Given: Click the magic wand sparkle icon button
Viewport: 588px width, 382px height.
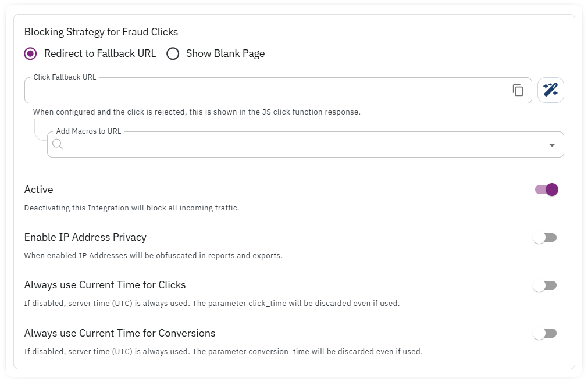Looking at the screenshot, I should 550,90.
